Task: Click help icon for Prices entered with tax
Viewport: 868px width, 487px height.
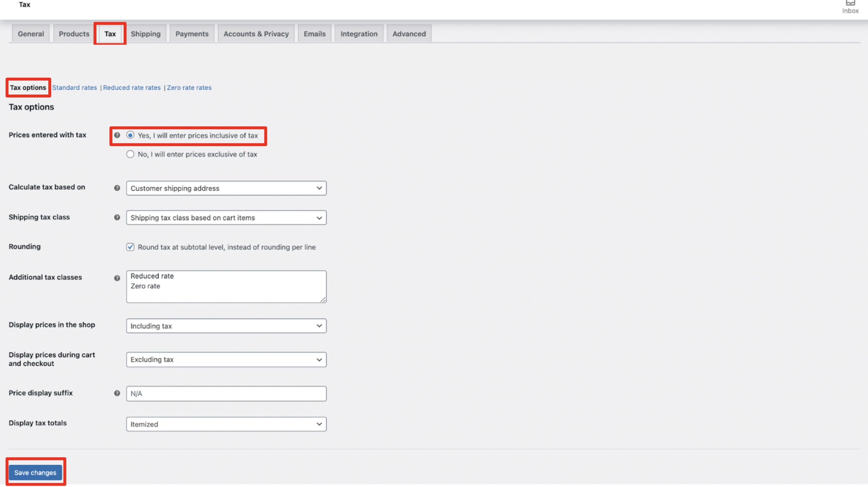Action: (117, 135)
